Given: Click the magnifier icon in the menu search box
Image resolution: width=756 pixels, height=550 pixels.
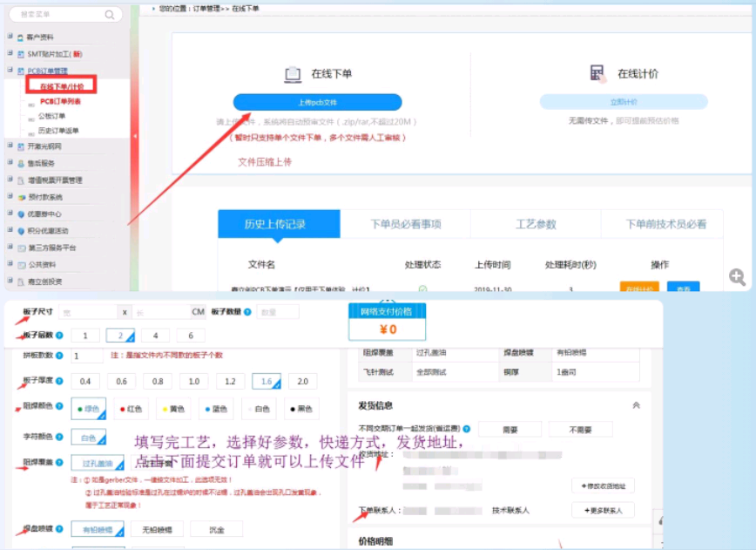Looking at the screenshot, I should coord(109,15).
